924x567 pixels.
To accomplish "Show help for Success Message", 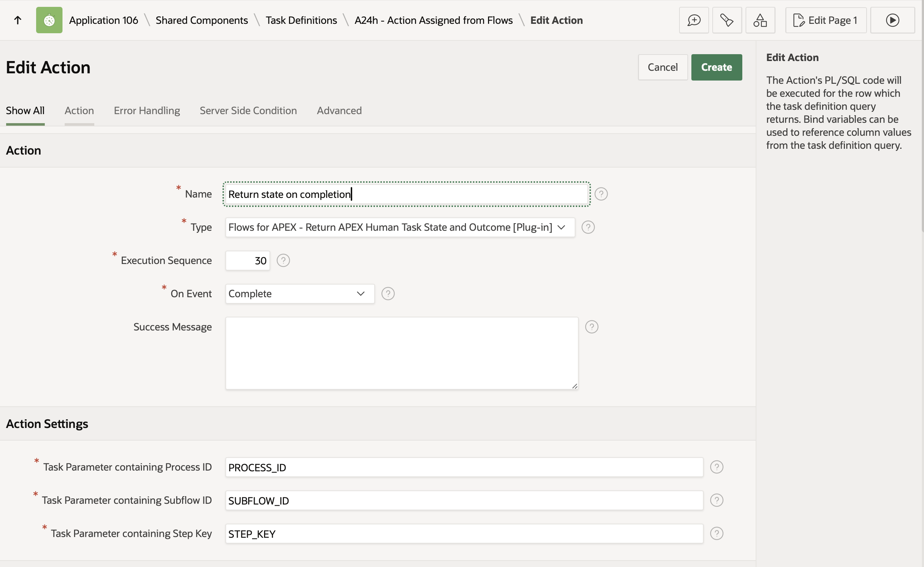I will point(592,327).
